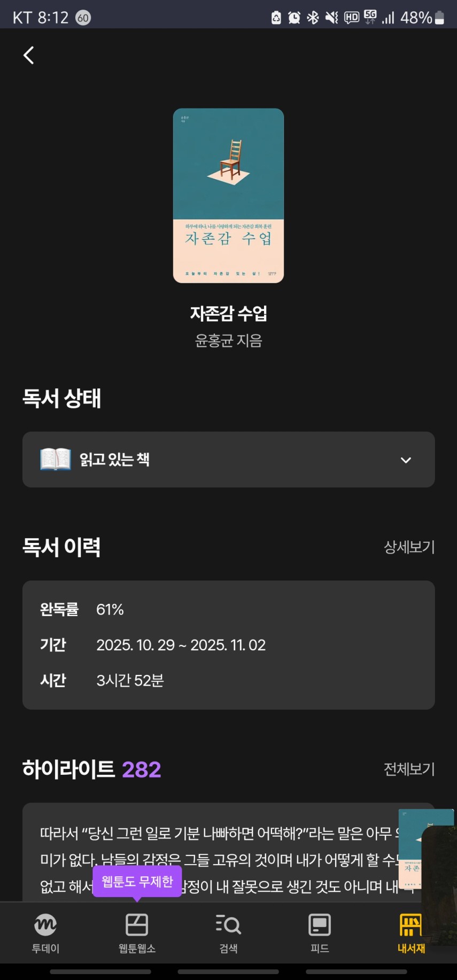Open 상세보기 for reading history
The height and width of the screenshot is (980, 457).
coord(409,547)
